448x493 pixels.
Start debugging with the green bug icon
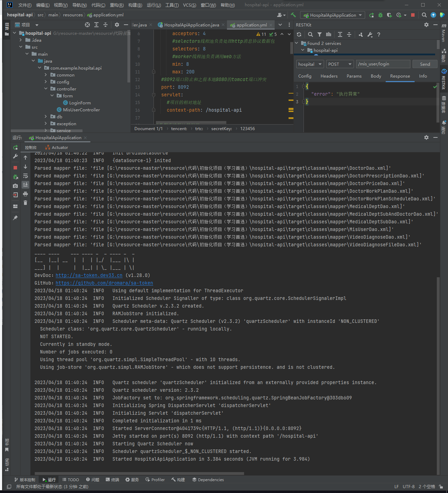click(x=380, y=15)
